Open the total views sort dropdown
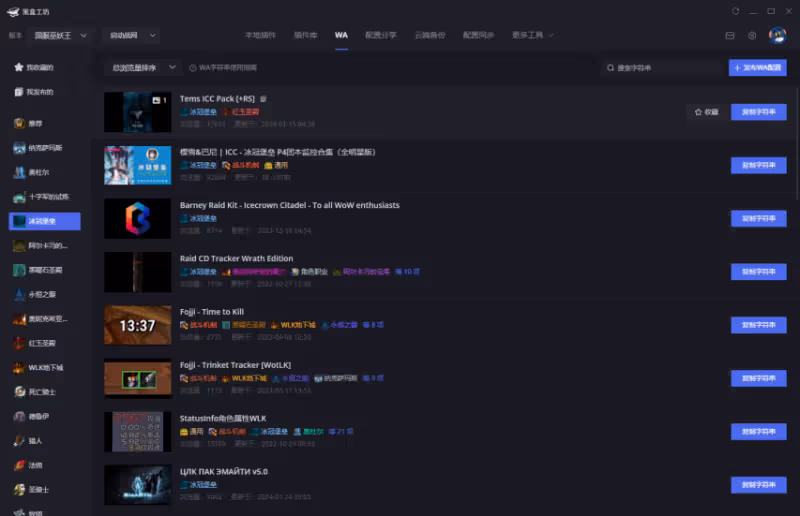The image size is (800, 516). [143, 68]
